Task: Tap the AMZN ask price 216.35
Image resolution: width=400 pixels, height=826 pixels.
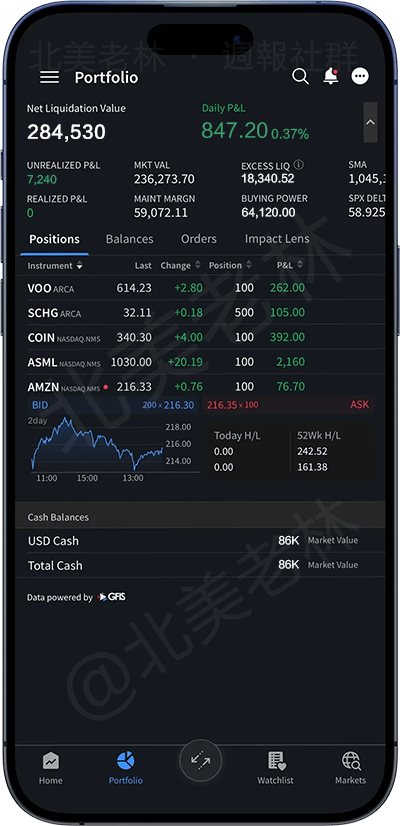Action: point(221,405)
